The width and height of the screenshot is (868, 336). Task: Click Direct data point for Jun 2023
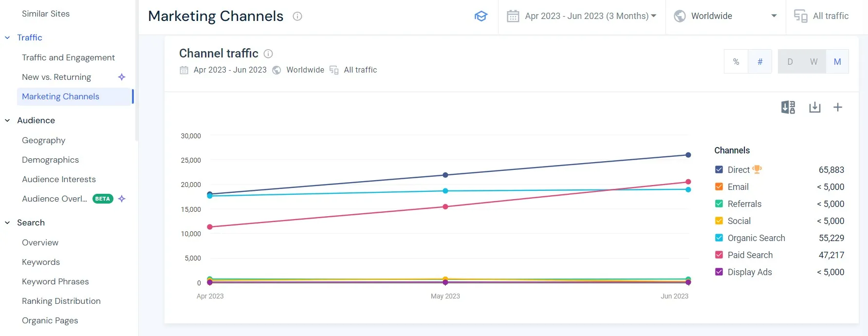click(x=688, y=155)
